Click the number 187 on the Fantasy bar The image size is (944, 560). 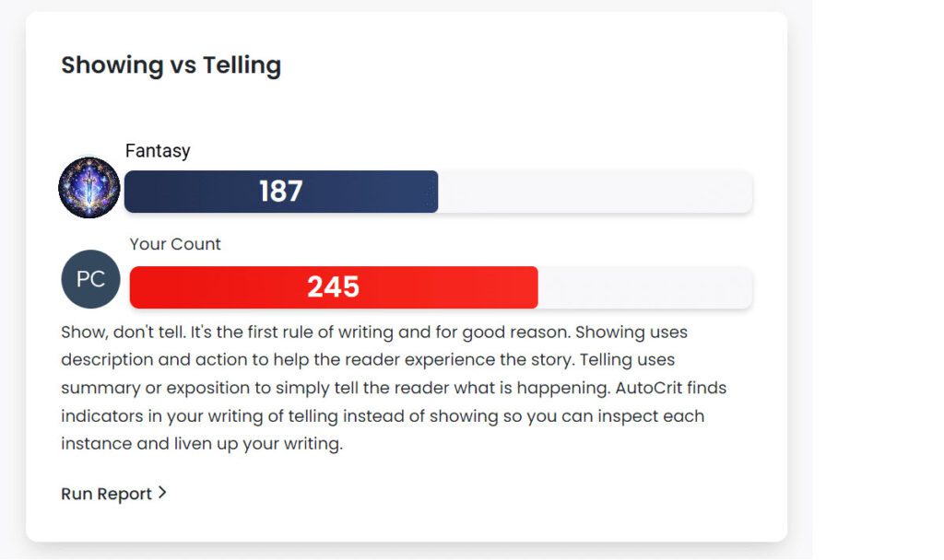[280, 192]
